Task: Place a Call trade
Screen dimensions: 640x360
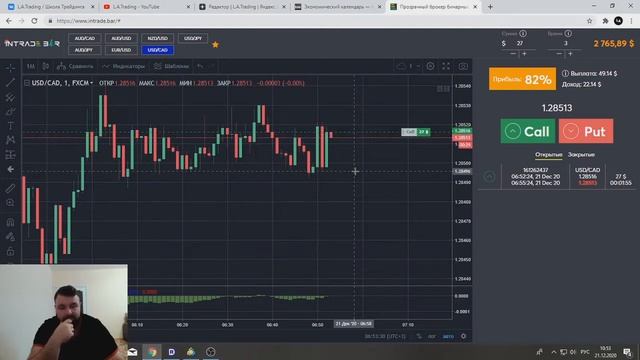Action: 528,131
